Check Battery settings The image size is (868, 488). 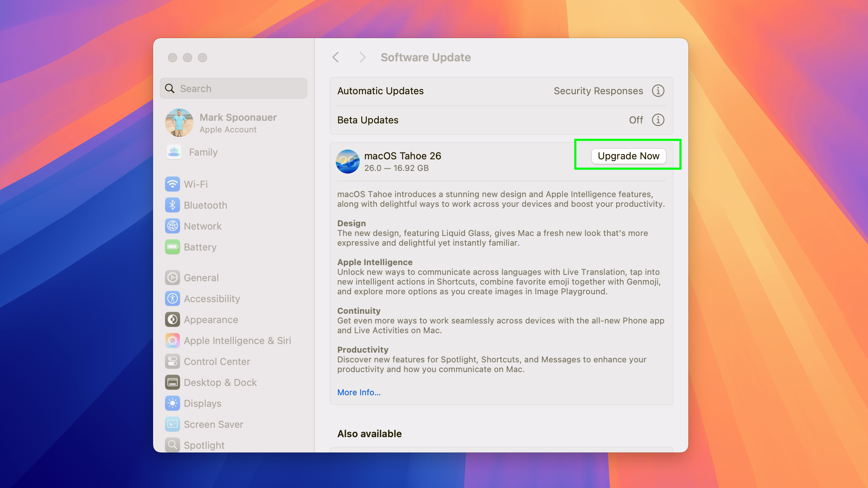click(200, 247)
